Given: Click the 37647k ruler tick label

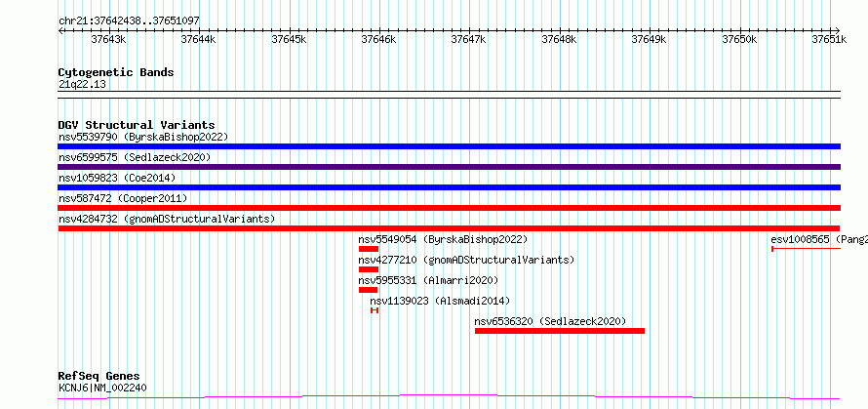Looking at the screenshot, I should pyautogui.click(x=469, y=39).
